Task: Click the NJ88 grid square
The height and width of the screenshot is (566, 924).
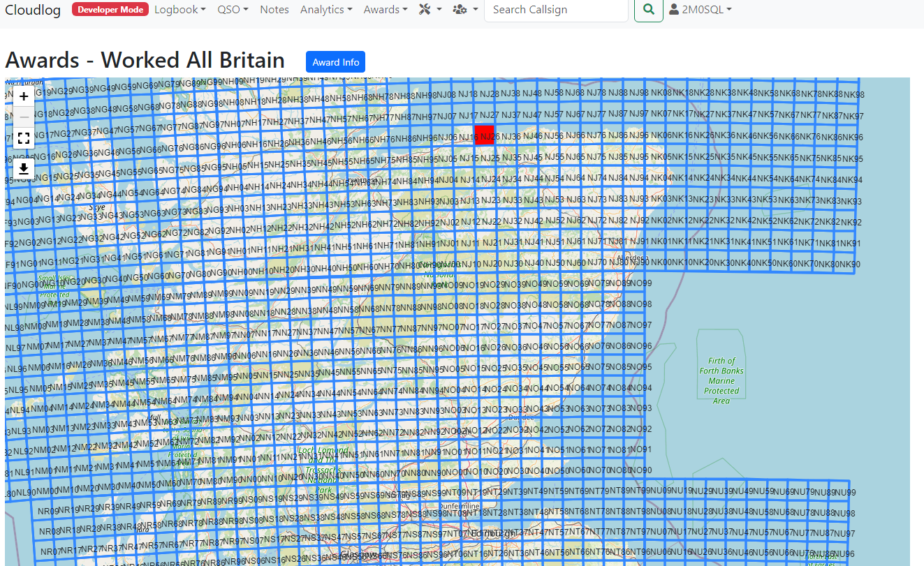Action: point(617,93)
